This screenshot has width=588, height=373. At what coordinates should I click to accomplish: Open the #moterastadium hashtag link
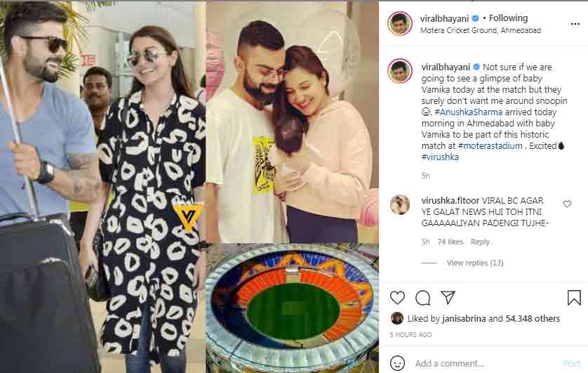pos(490,145)
